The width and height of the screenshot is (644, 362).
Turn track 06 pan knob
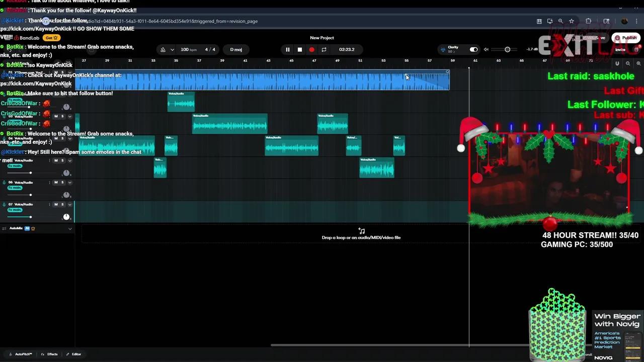(x=66, y=195)
